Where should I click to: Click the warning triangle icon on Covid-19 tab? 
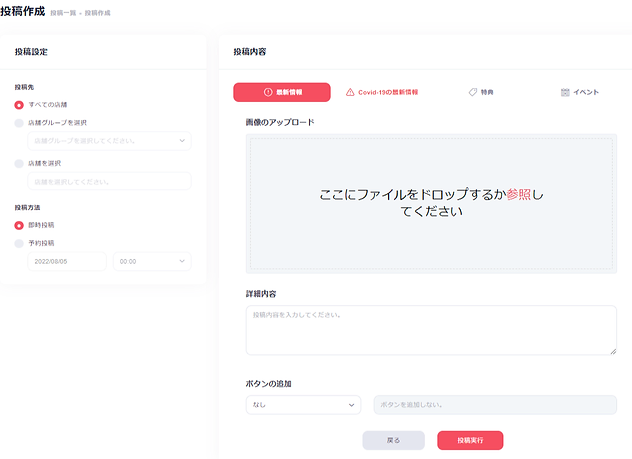coord(350,92)
